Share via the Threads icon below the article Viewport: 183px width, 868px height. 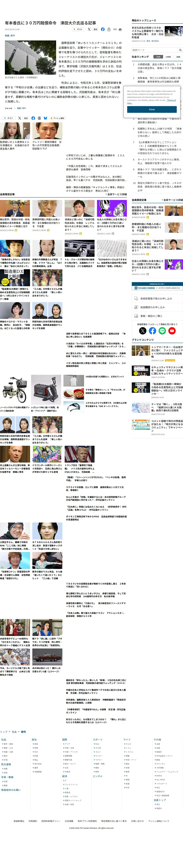pos(39,118)
